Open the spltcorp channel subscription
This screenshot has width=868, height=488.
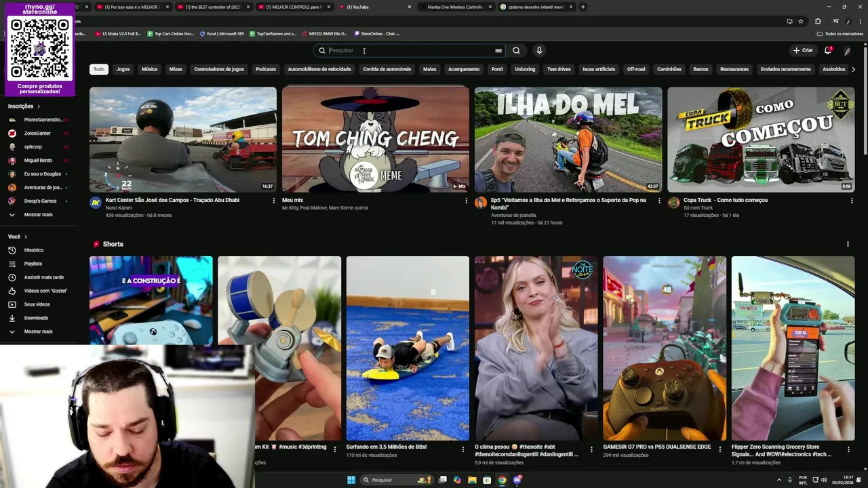[33, 147]
